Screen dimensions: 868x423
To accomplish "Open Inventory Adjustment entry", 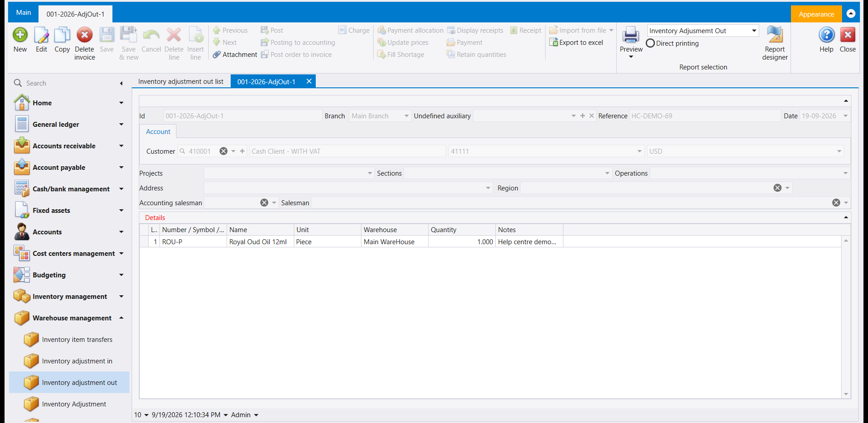I will click(74, 404).
